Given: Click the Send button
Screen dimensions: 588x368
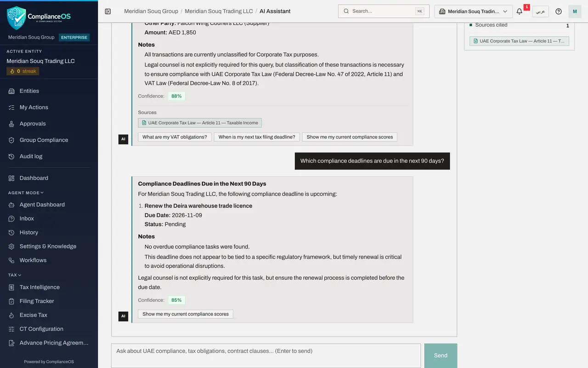Looking at the screenshot, I should [441, 356].
